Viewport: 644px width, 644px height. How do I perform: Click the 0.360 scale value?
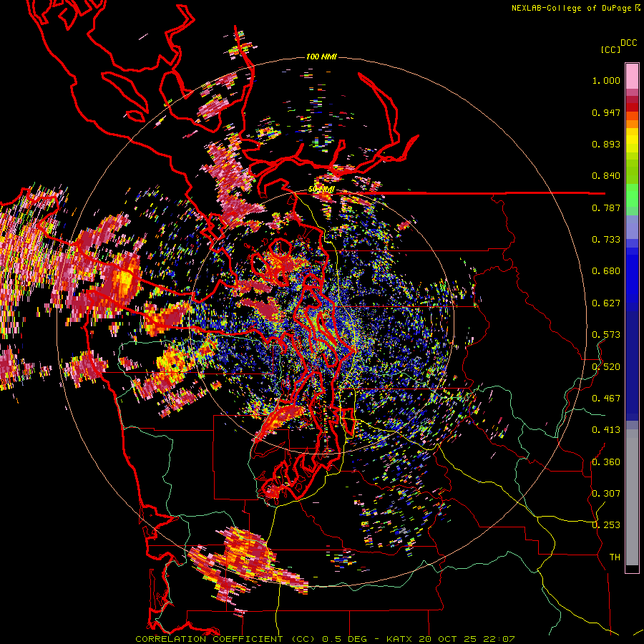click(x=606, y=462)
